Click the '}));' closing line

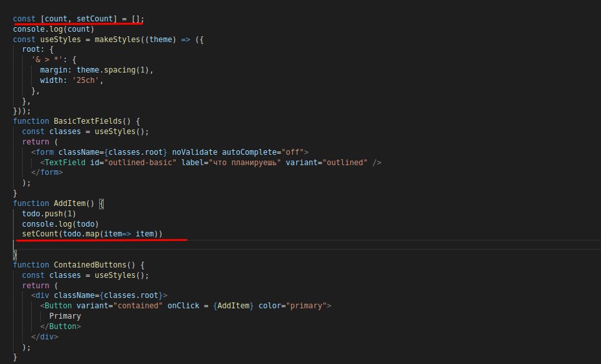(x=22, y=111)
